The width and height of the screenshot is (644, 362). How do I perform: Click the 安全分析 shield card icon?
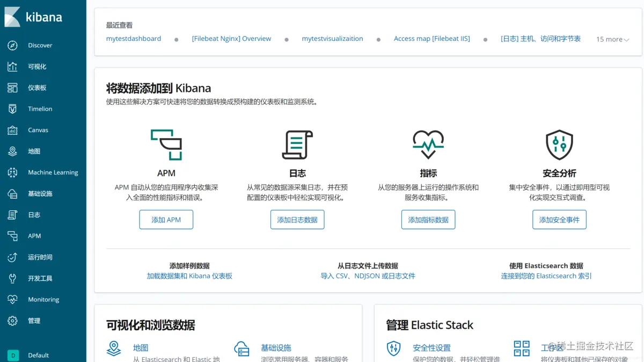click(x=559, y=144)
